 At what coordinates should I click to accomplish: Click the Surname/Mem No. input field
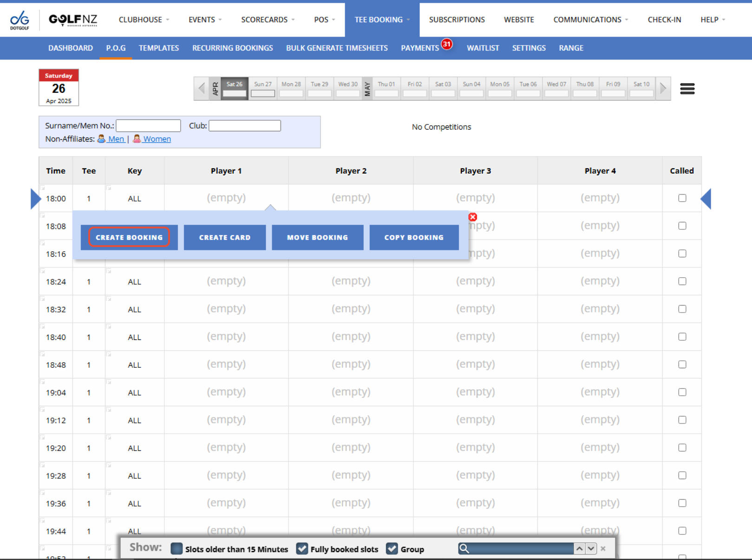pos(148,126)
